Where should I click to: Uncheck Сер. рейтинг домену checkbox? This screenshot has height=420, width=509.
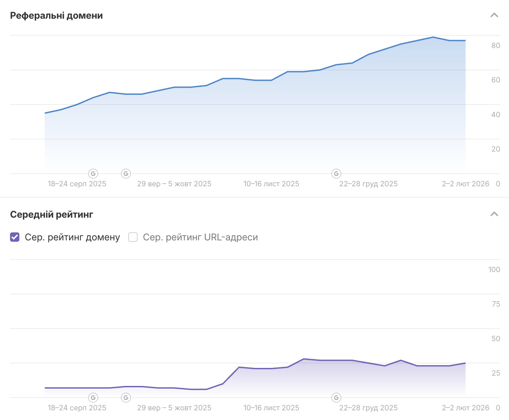click(x=15, y=237)
